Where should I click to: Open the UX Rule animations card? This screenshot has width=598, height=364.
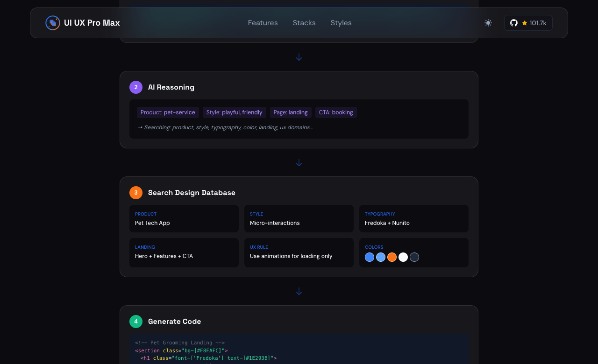click(x=299, y=253)
